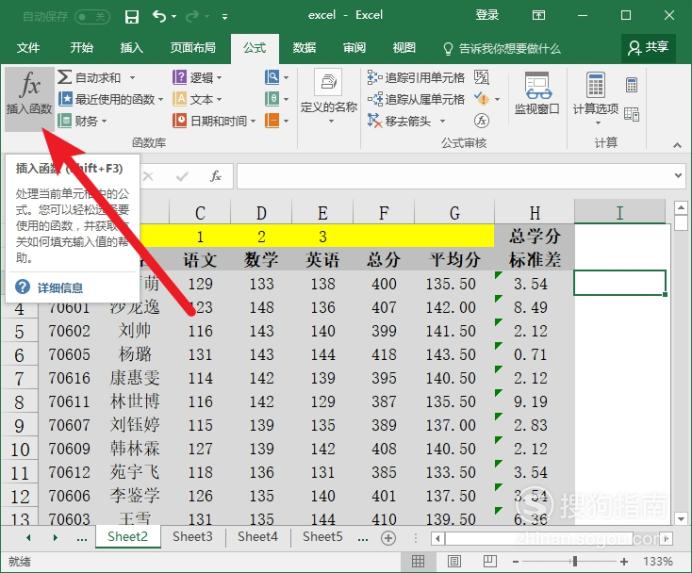Click the Trace Precedents icon
Screen dimensions: 692x573
pyautogui.click(x=375, y=78)
